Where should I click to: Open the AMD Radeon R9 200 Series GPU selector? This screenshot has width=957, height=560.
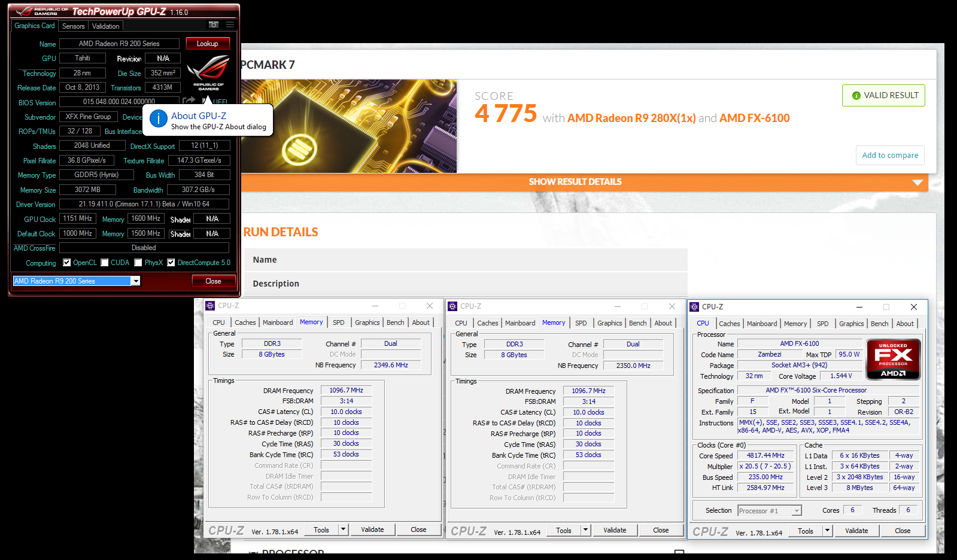[77, 281]
